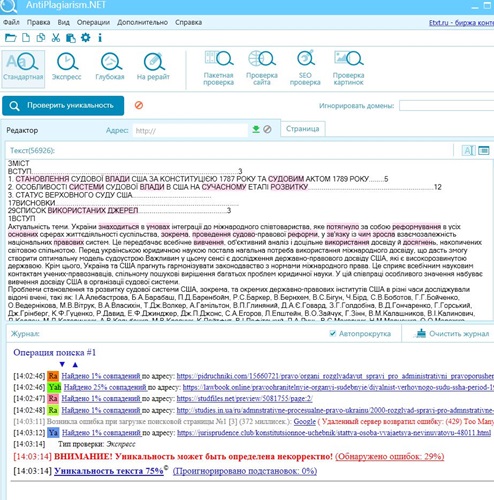
Task: Select the На рерайт check mode
Action: (x=153, y=67)
